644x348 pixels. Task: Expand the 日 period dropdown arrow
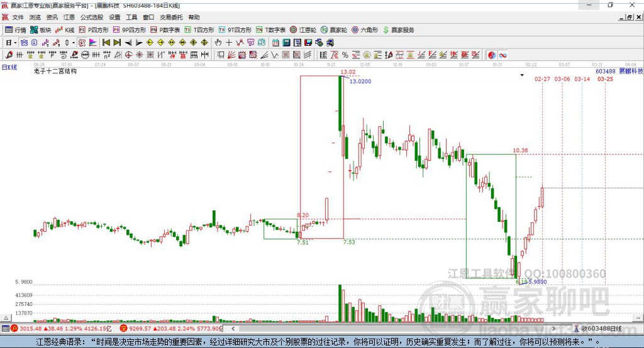[15, 43]
